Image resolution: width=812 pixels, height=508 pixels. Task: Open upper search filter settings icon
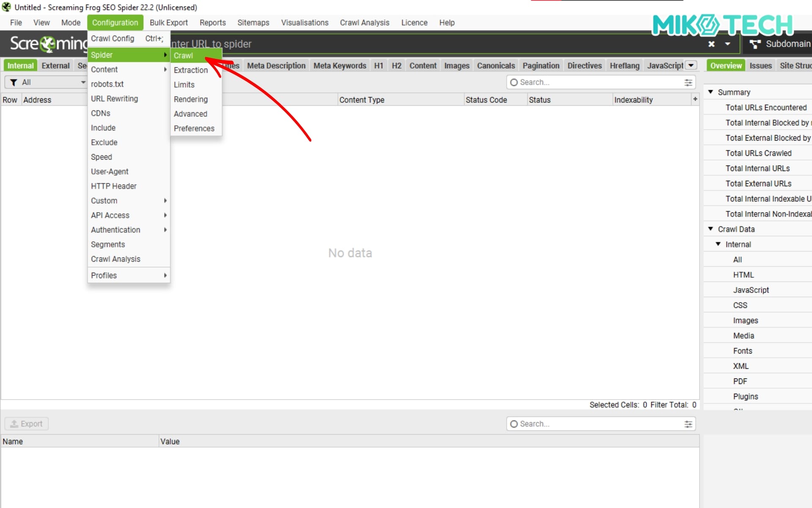[x=688, y=83]
